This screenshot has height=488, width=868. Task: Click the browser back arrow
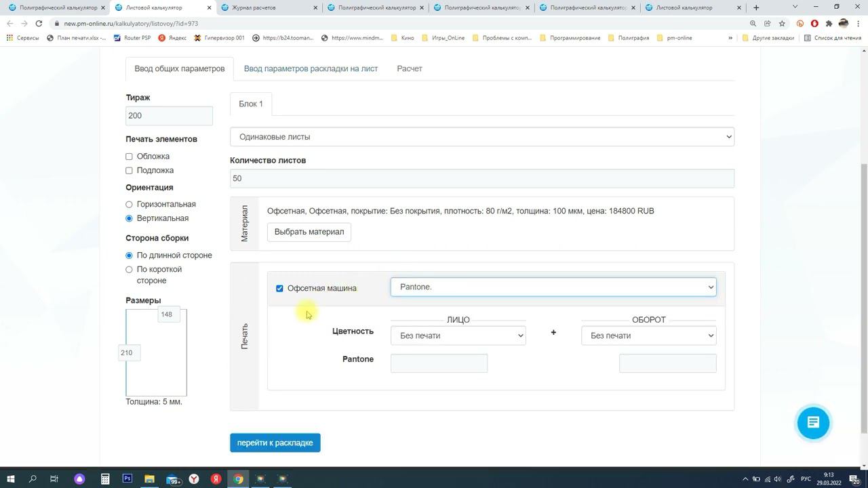click(9, 24)
